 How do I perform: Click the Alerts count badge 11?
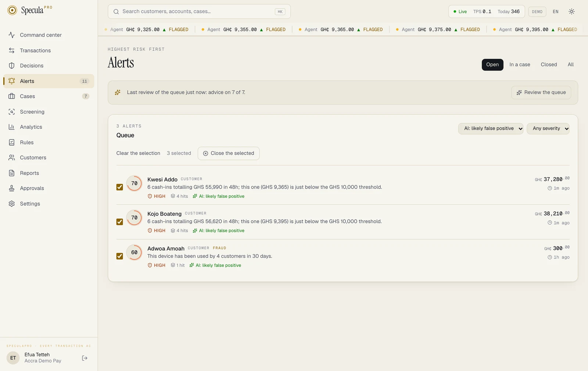[85, 81]
